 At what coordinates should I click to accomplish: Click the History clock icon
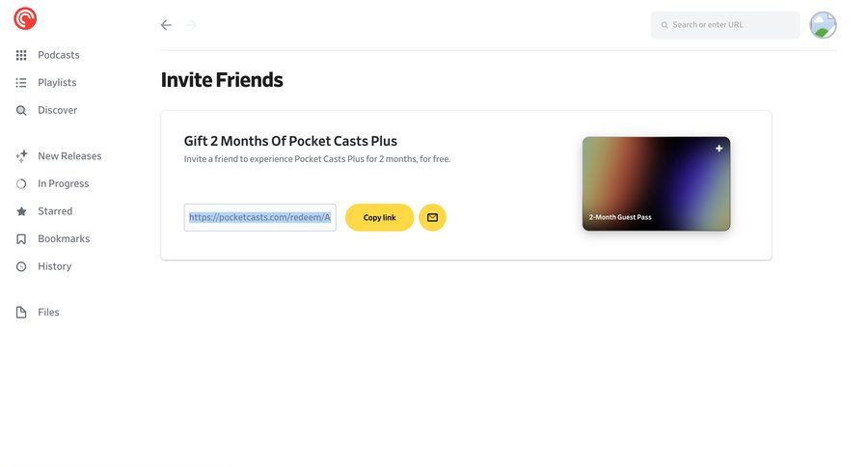click(21, 266)
